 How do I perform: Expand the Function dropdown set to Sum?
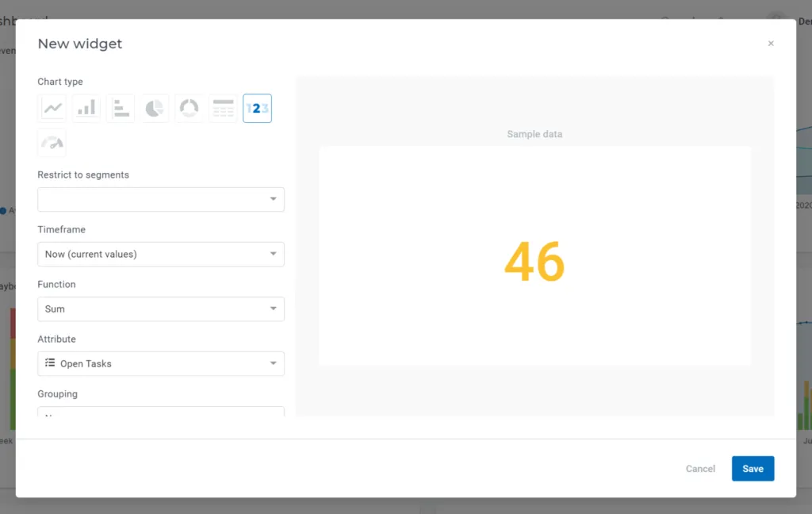(160, 309)
